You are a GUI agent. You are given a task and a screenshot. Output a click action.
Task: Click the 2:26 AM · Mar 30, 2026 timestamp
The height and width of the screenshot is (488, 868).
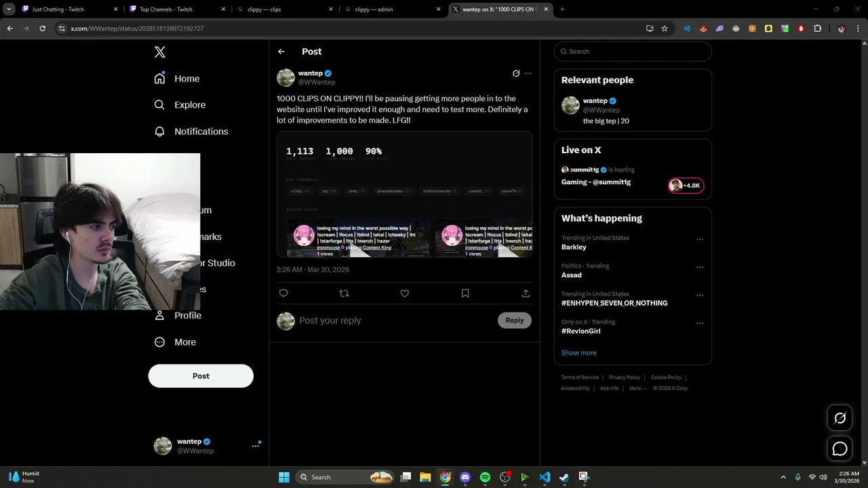[x=313, y=270]
